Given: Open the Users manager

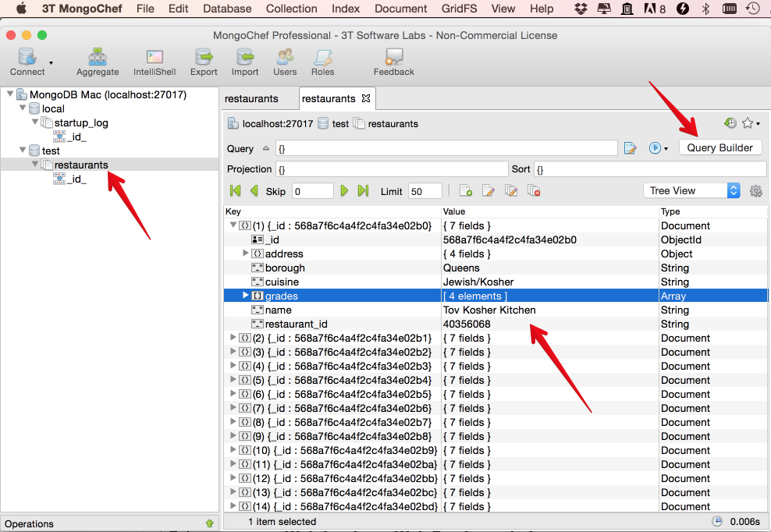Looking at the screenshot, I should (285, 59).
